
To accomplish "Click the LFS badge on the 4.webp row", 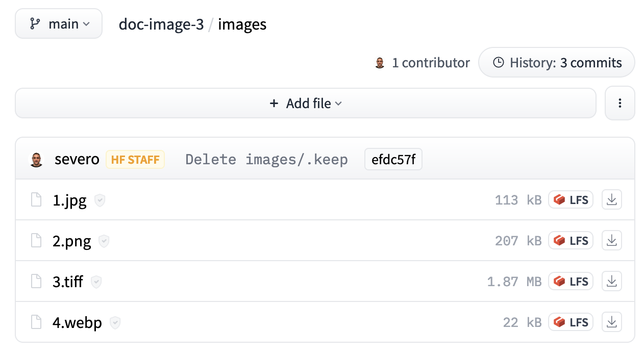I will point(571,322).
